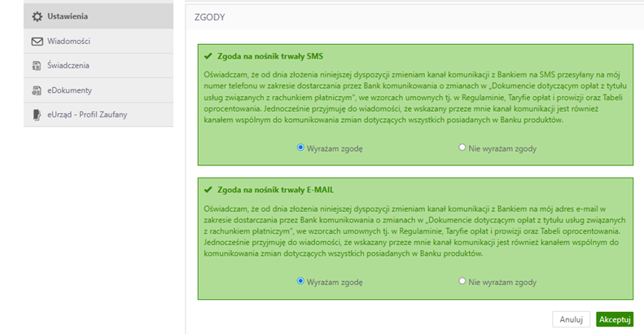Click the Ustawienia gear icon
The height and width of the screenshot is (334, 644).
37,16
